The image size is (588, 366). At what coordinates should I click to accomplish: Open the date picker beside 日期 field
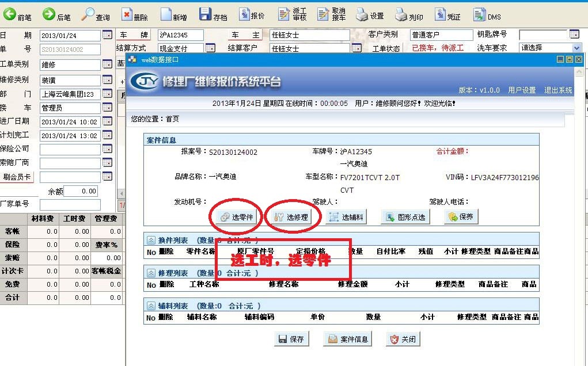pos(107,36)
